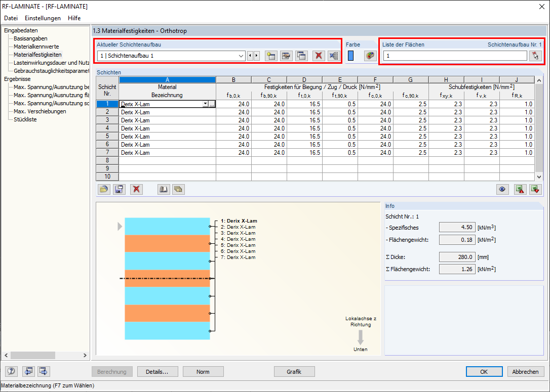Click the Details... button
Screen dimensions: 550x392
click(158, 372)
